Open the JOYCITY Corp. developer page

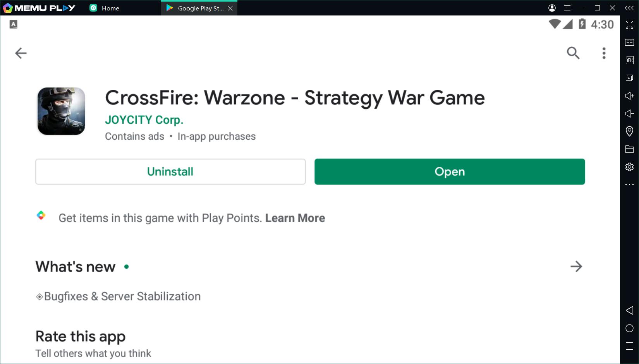click(x=144, y=120)
